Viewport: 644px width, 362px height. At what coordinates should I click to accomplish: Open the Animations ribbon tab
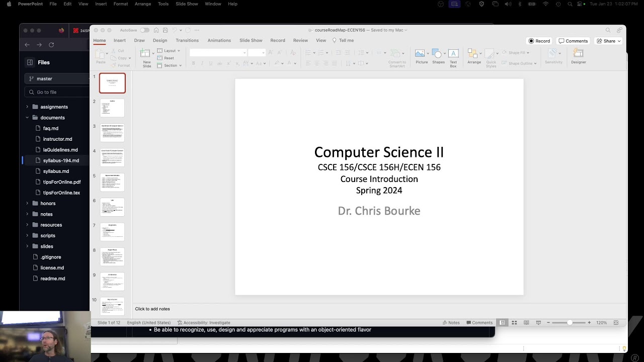click(219, 40)
